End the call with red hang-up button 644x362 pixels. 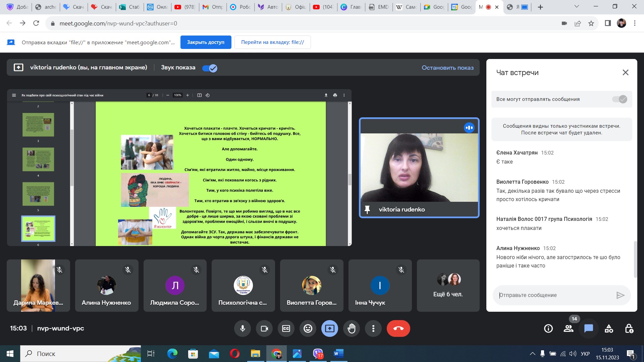click(x=398, y=328)
